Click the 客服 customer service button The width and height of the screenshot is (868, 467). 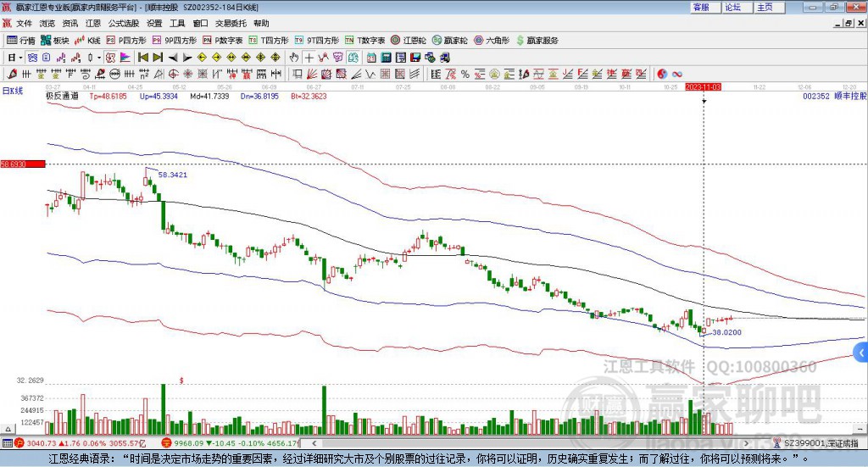[x=704, y=7]
